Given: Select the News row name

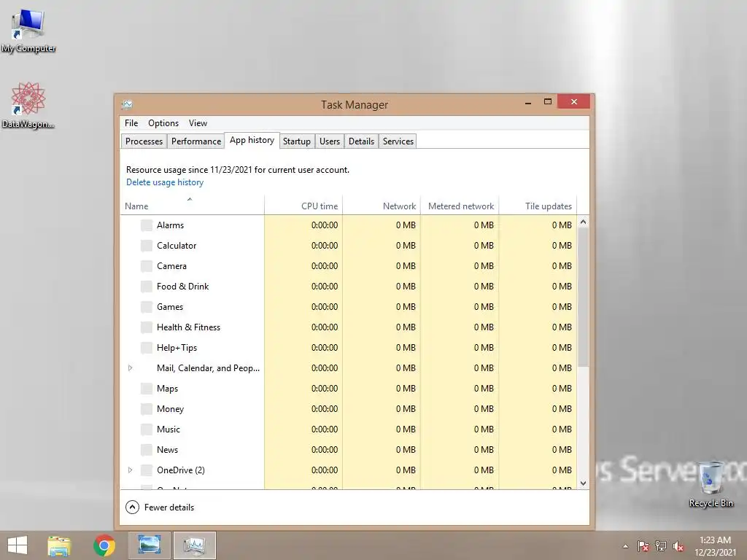Looking at the screenshot, I should tap(167, 450).
